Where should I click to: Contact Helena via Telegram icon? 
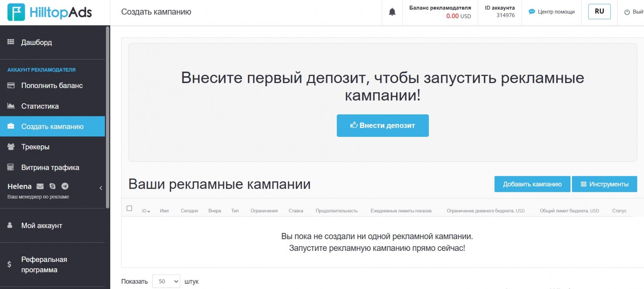[x=65, y=186]
